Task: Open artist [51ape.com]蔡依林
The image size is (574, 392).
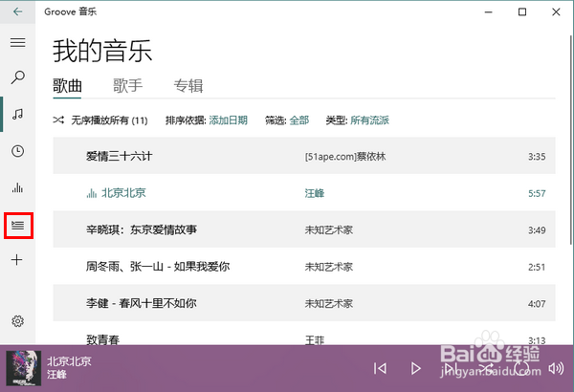Action: click(345, 157)
